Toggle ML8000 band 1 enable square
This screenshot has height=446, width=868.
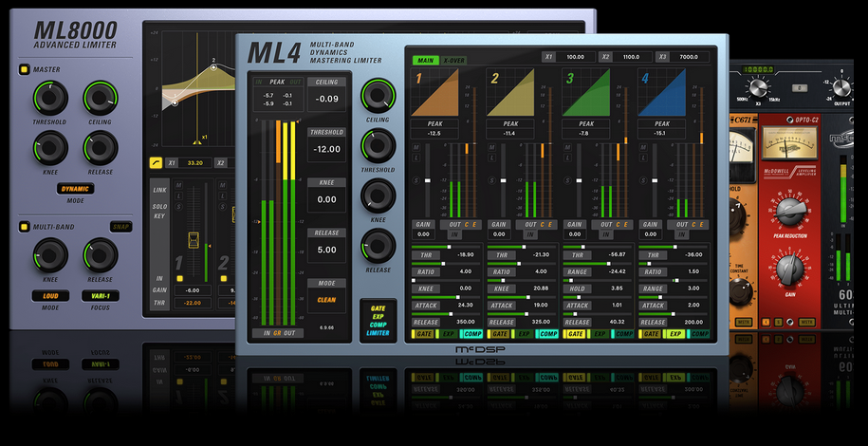[x=178, y=279]
